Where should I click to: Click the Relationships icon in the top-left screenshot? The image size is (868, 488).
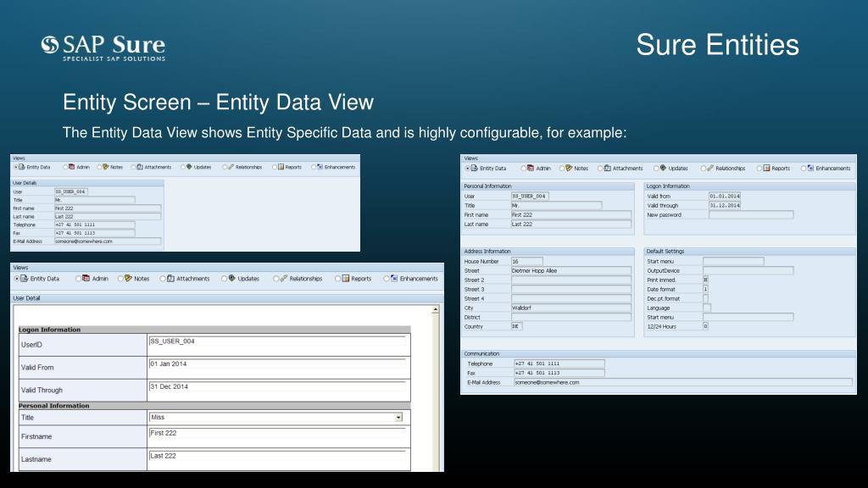[x=231, y=167]
